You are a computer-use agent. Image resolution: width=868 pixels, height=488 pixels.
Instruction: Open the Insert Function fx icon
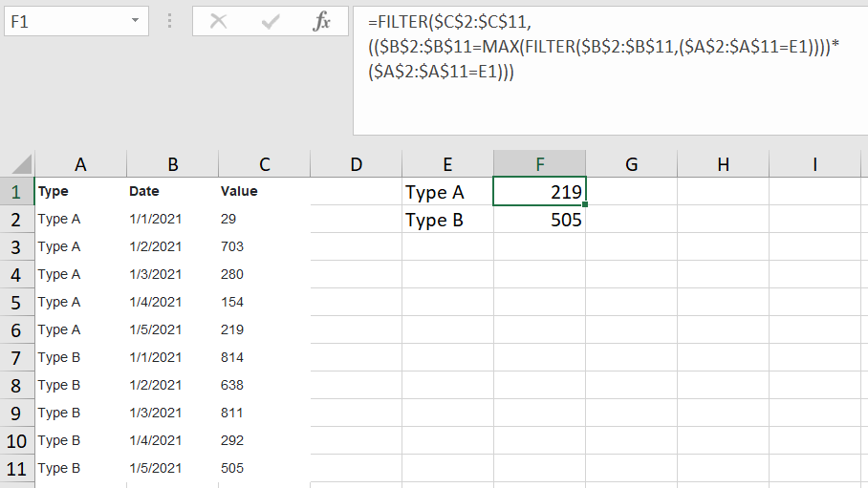[x=321, y=22]
